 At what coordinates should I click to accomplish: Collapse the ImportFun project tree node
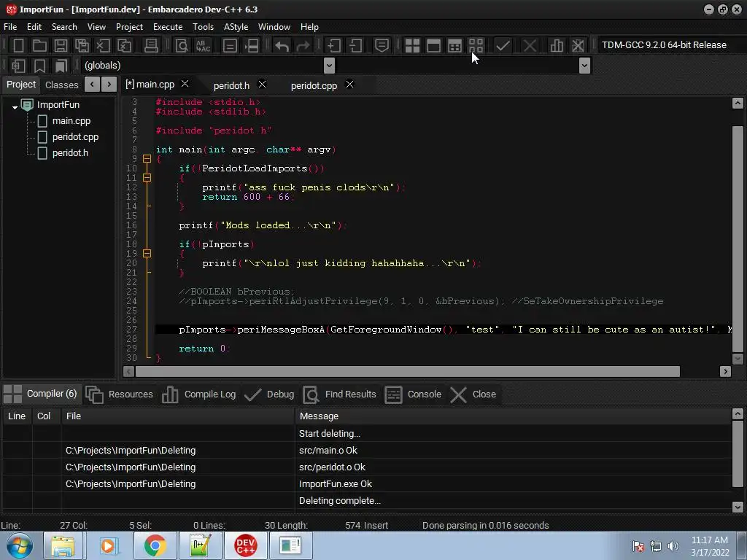[15, 106]
